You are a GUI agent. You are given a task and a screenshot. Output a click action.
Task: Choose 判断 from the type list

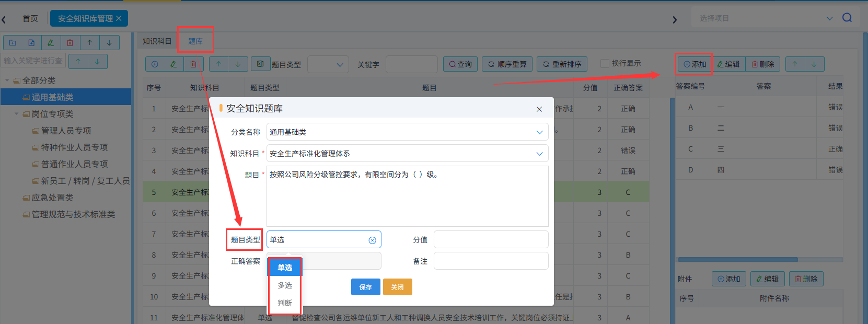tap(285, 303)
